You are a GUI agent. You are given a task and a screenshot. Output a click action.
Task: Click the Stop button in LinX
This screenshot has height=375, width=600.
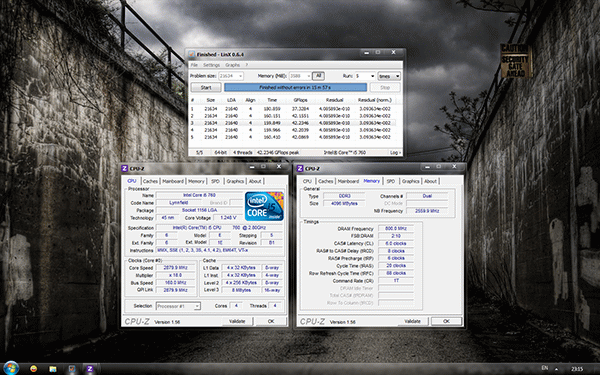(385, 88)
